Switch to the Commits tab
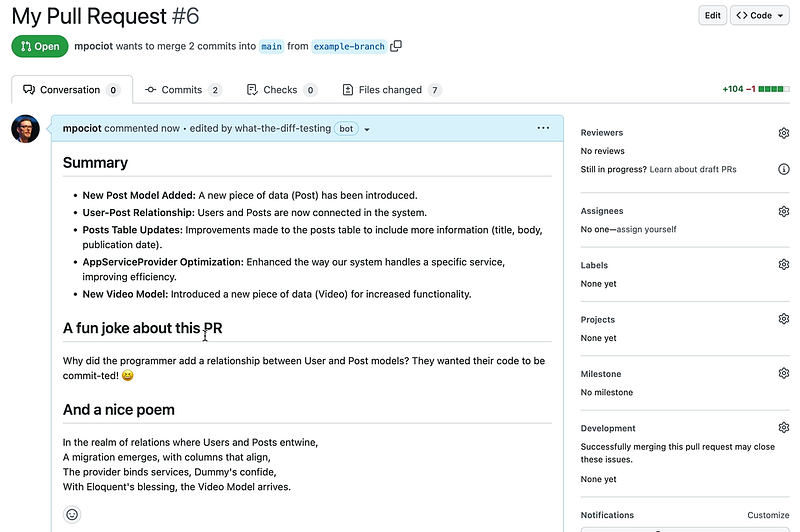Image resolution: width=800 pixels, height=532 pixels. (x=183, y=90)
